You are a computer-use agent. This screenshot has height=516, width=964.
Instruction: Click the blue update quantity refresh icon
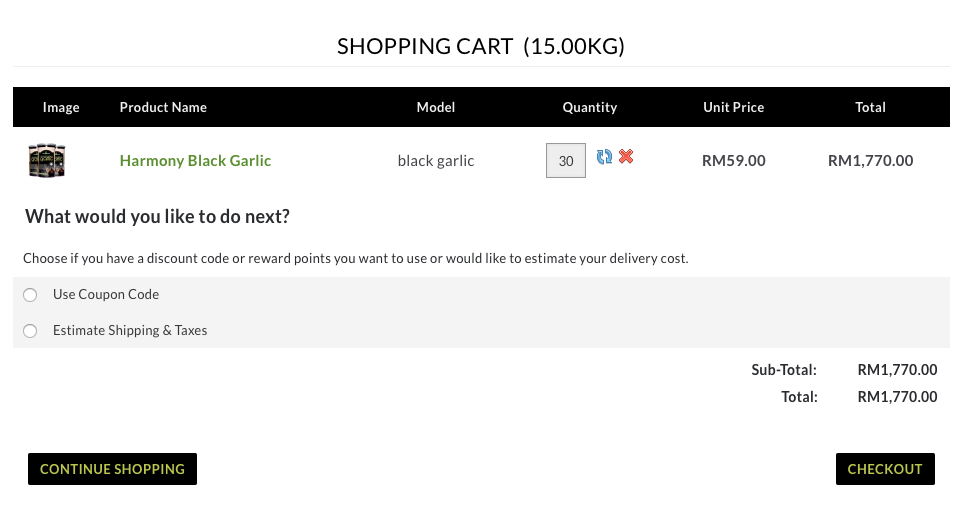pos(604,157)
